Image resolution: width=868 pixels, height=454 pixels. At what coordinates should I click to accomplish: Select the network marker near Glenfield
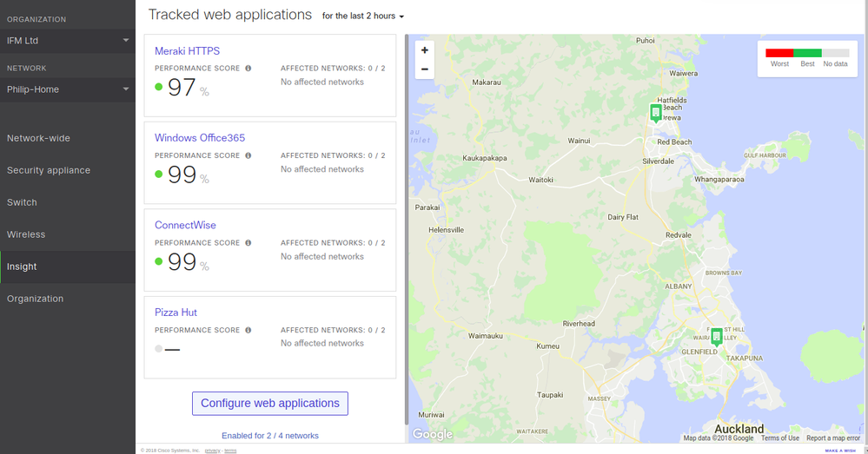tap(716, 336)
